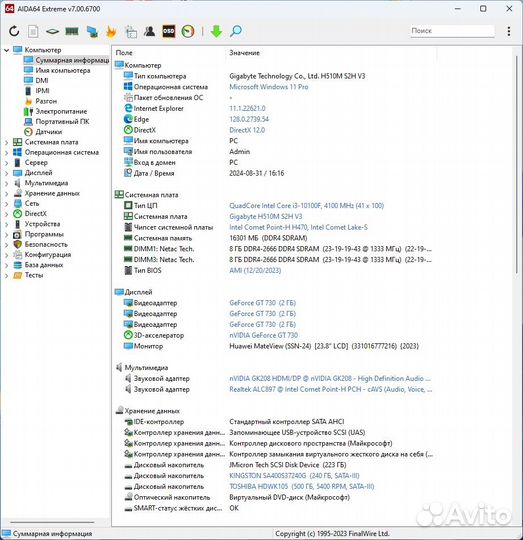Screen dimensions: 523x540
Task: Open the KINGSTON SA400S37240G drive link
Action: point(294,476)
